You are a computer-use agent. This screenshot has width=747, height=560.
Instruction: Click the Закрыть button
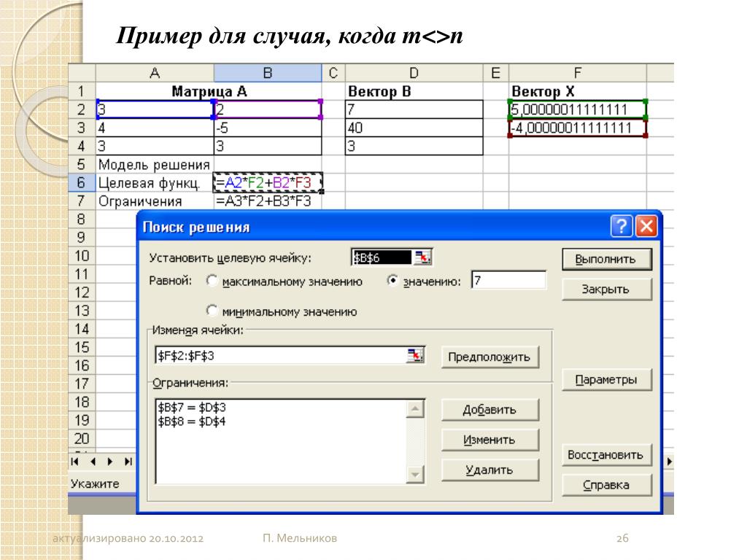click(x=606, y=289)
